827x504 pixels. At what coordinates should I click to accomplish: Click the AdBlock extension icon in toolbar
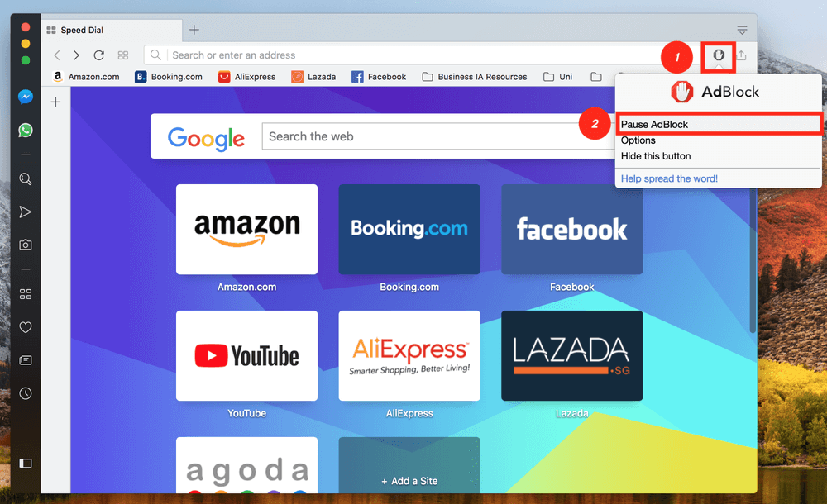pyautogui.click(x=719, y=55)
